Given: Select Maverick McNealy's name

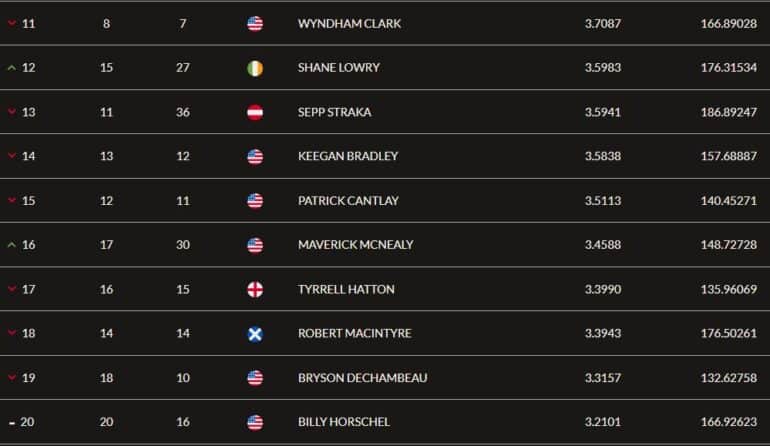Looking at the screenshot, I should pos(356,245).
